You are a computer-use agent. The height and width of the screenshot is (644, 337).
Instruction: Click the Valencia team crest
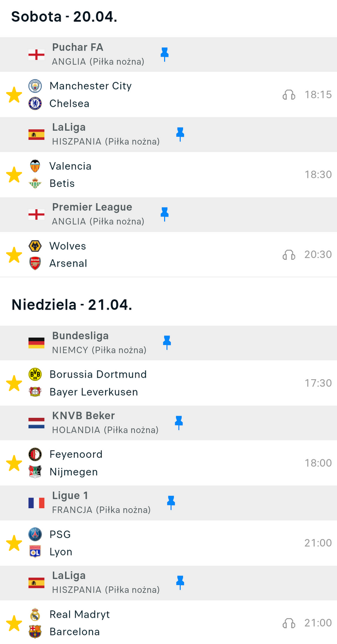(35, 166)
